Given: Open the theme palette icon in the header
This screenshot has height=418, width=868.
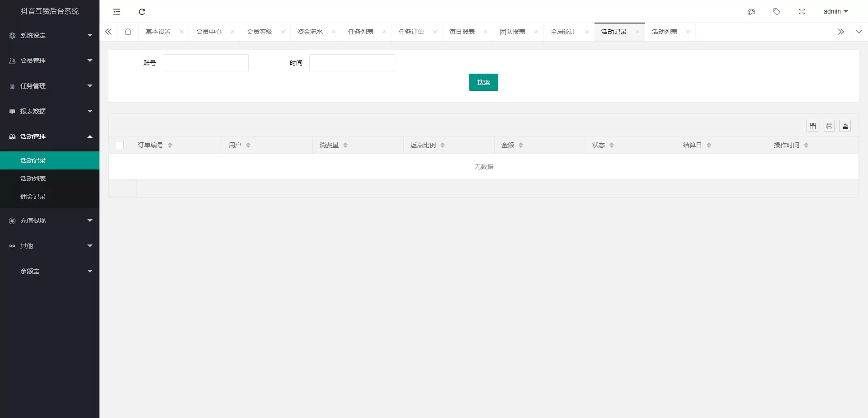Looking at the screenshot, I should [751, 12].
